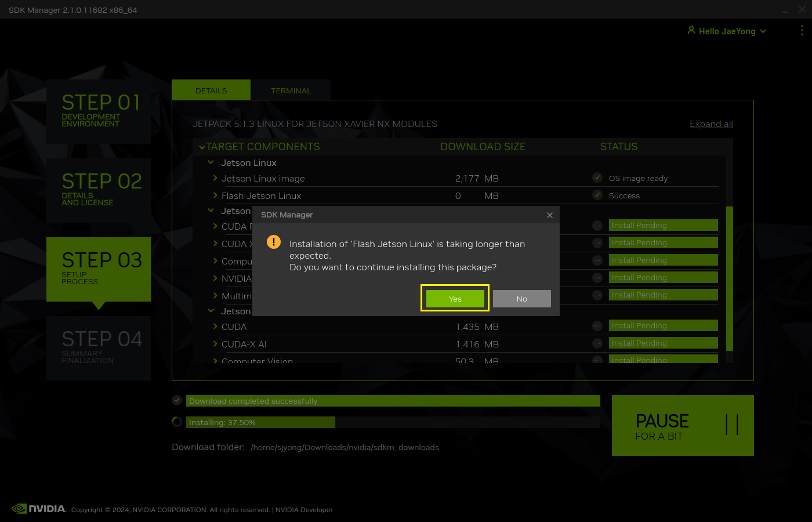
Task: Select STEP 04 Summary Finalization
Action: pyautogui.click(x=99, y=348)
